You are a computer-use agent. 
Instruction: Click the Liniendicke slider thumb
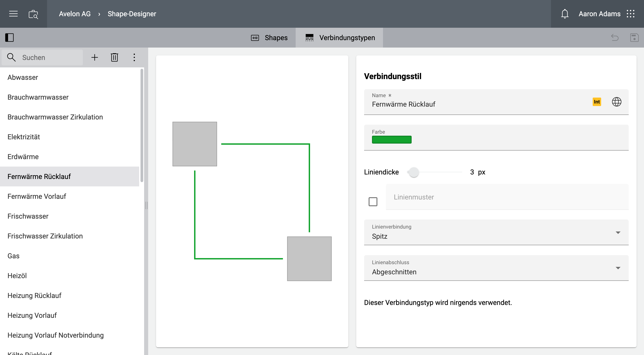414,172
